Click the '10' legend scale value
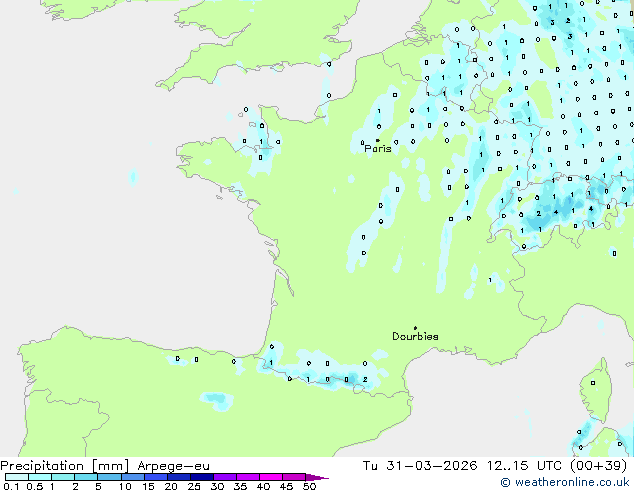The height and width of the screenshot is (490, 634). coord(125,486)
